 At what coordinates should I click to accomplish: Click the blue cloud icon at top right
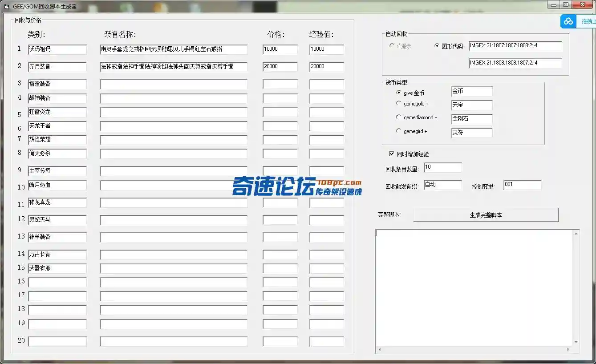click(568, 21)
